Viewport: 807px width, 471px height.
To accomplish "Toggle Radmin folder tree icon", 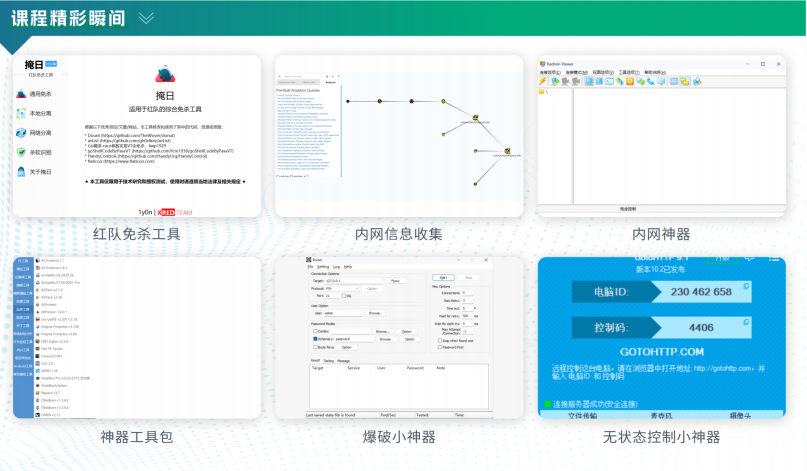I will click(685, 81).
